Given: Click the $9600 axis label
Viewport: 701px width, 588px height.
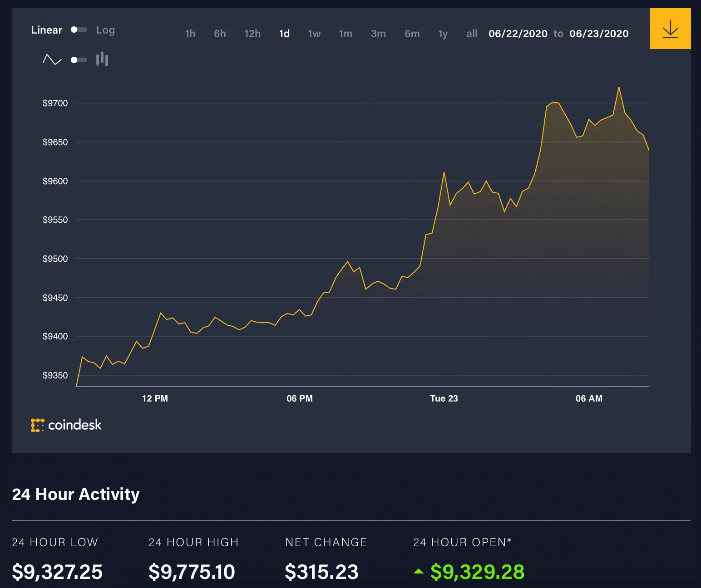Looking at the screenshot, I should coord(55,181).
